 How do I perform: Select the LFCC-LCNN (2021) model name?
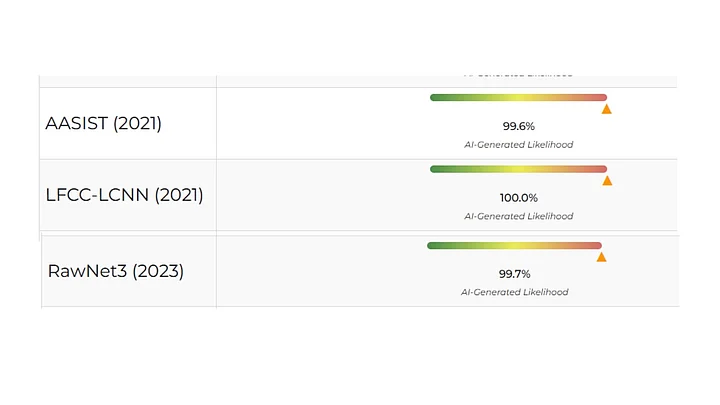click(x=124, y=195)
